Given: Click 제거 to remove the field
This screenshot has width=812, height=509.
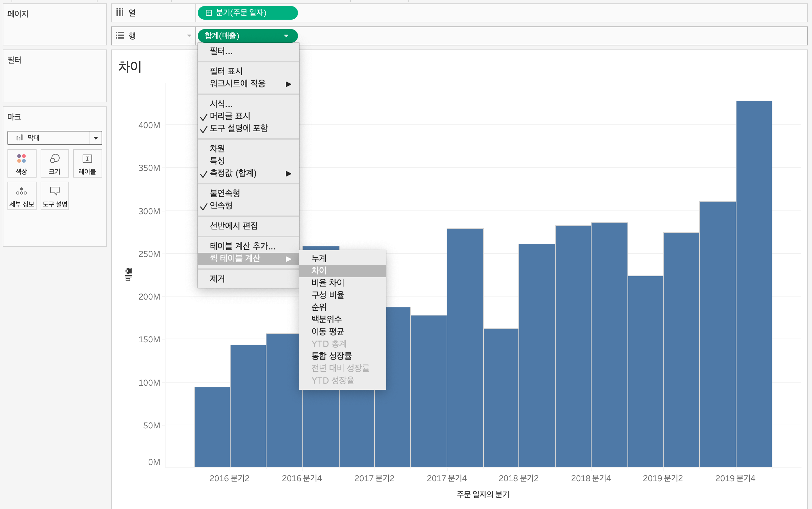Looking at the screenshot, I should tap(217, 279).
